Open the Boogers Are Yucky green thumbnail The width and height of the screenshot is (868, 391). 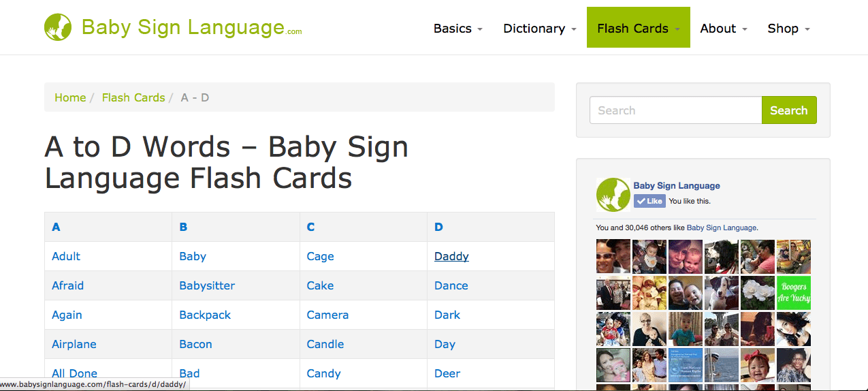pos(794,293)
